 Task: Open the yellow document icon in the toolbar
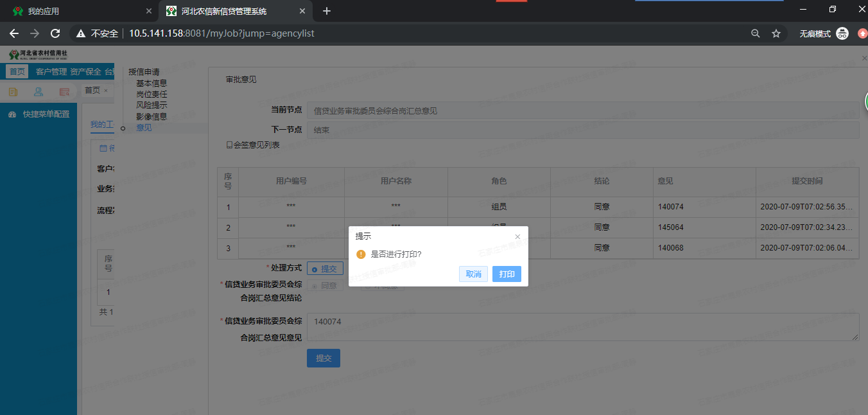point(12,92)
